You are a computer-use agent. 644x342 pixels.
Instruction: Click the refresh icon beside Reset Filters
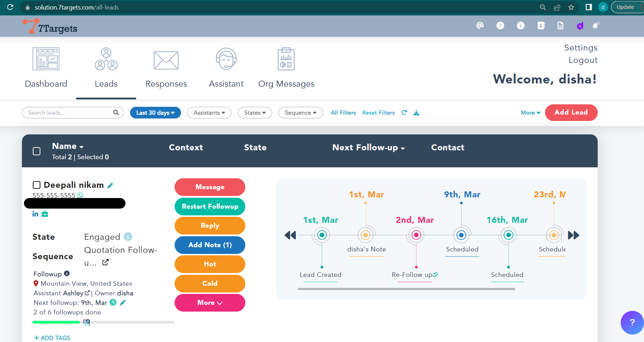point(404,112)
